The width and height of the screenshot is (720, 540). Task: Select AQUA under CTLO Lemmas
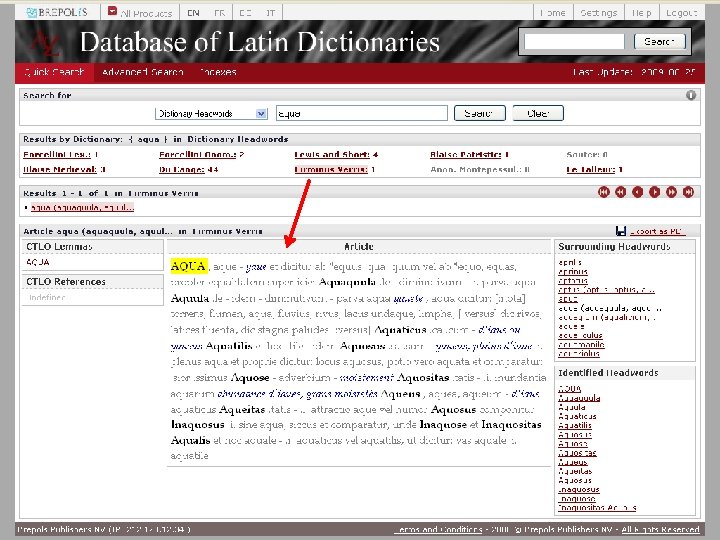[x=38, y=262]
